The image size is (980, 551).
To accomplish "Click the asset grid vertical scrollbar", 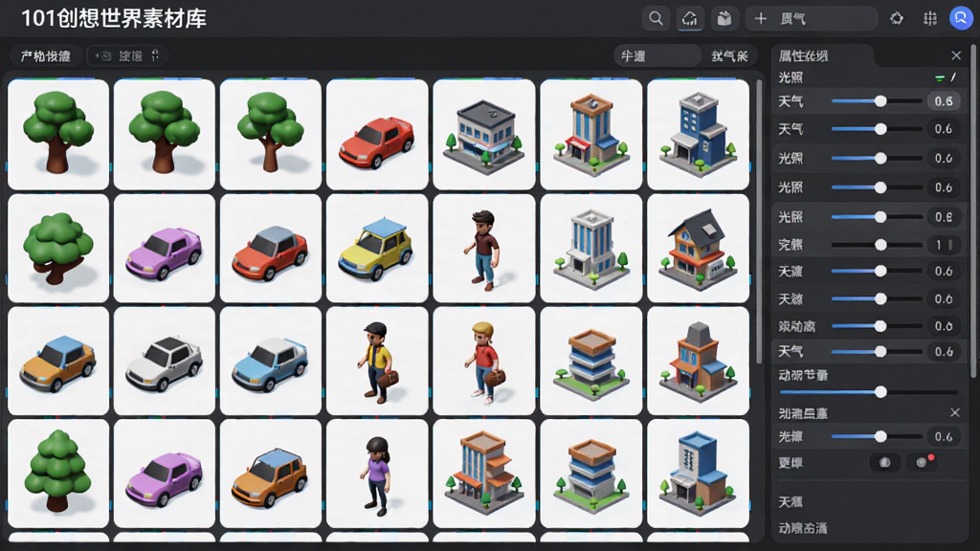I will click(x=759, y=222).
